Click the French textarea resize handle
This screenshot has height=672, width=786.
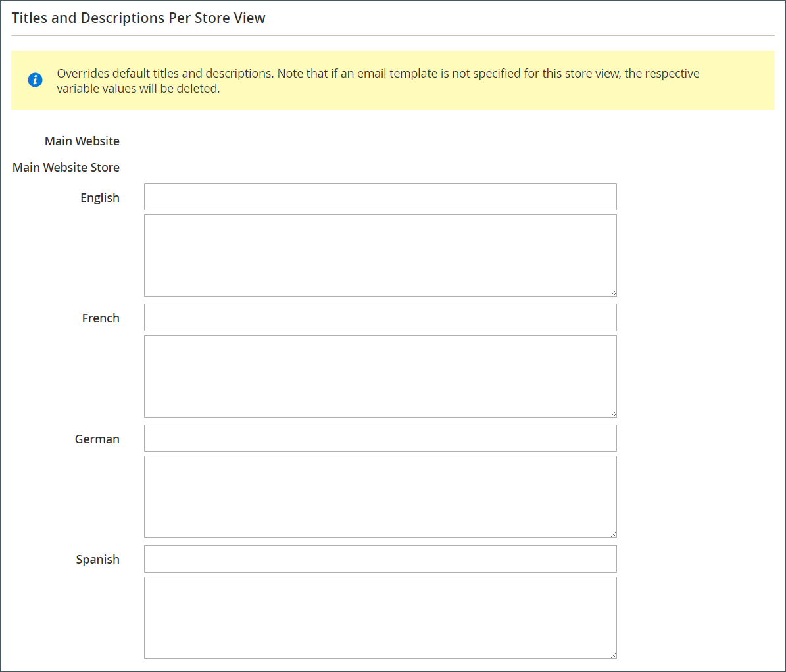click(x=613, y=414)
